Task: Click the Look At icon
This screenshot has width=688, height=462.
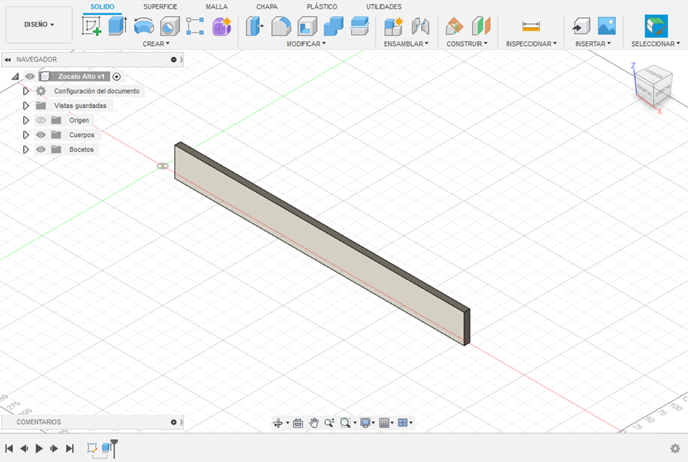Action: [x=298, y=423]
